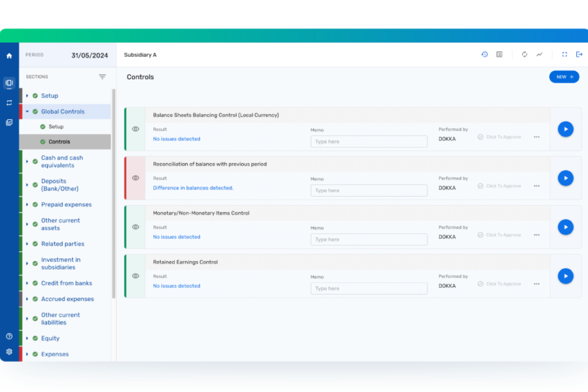588x392 pixels.
Task: Type in the Memo field of Retained Earnings Control
Action: (369, 288)
